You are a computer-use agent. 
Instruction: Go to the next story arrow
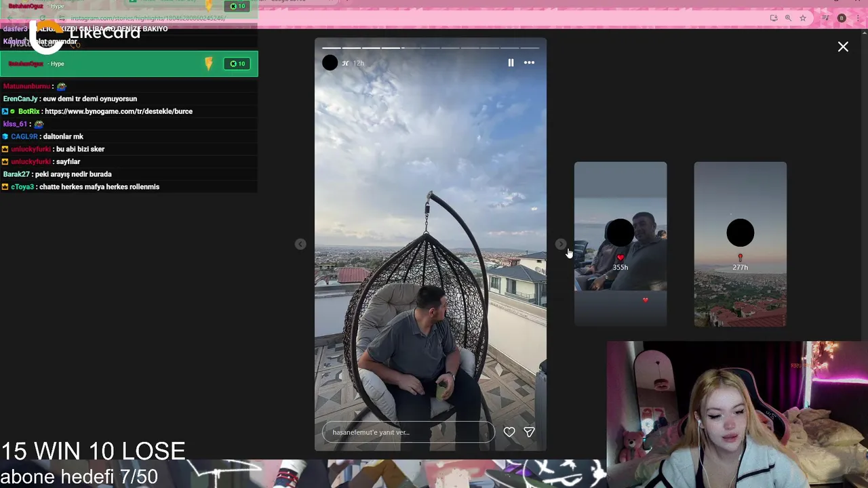point(560,244)
